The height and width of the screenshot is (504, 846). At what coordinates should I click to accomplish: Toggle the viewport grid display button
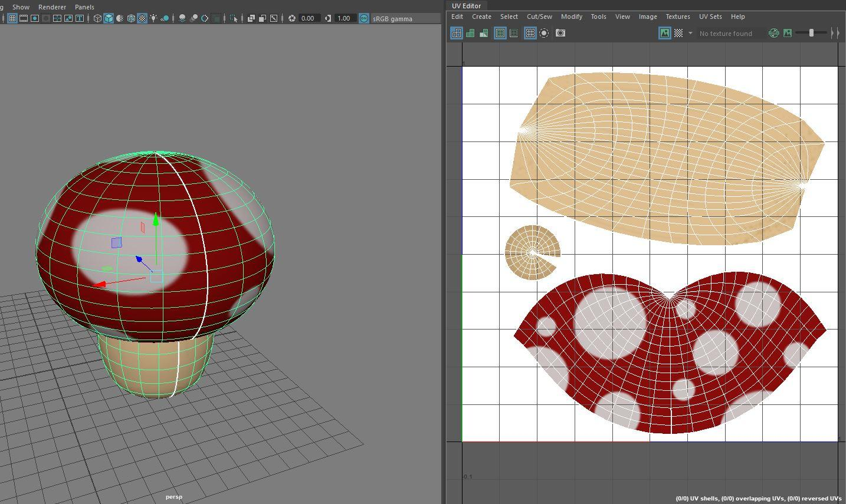point(12,18)
